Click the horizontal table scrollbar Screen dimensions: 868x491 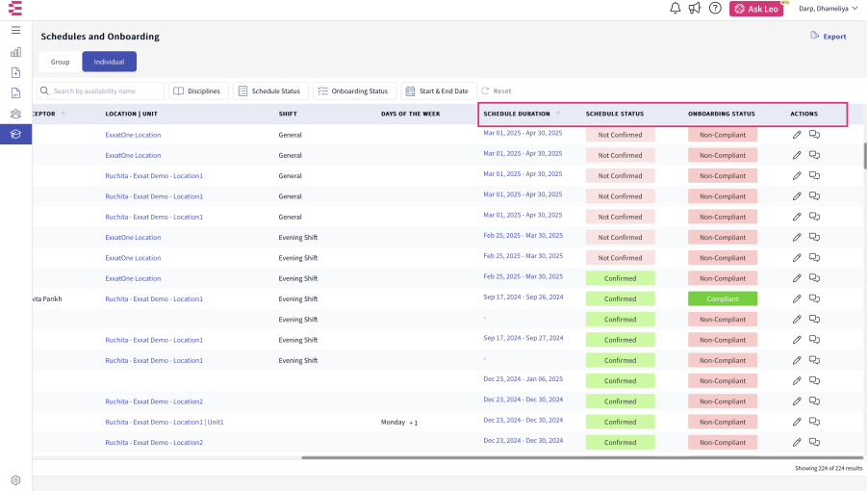(x=582, y=458)
